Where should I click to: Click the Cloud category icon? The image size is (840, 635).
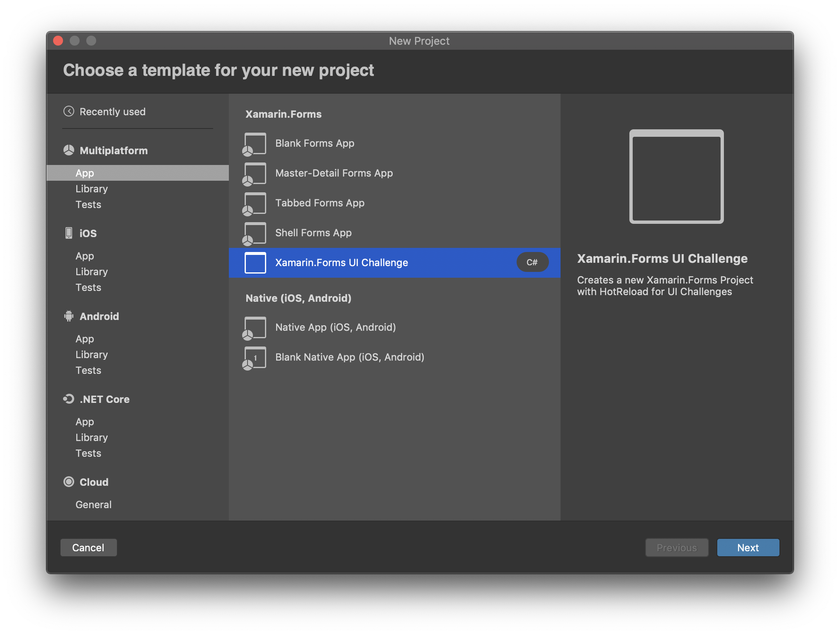tap(69, 482)
